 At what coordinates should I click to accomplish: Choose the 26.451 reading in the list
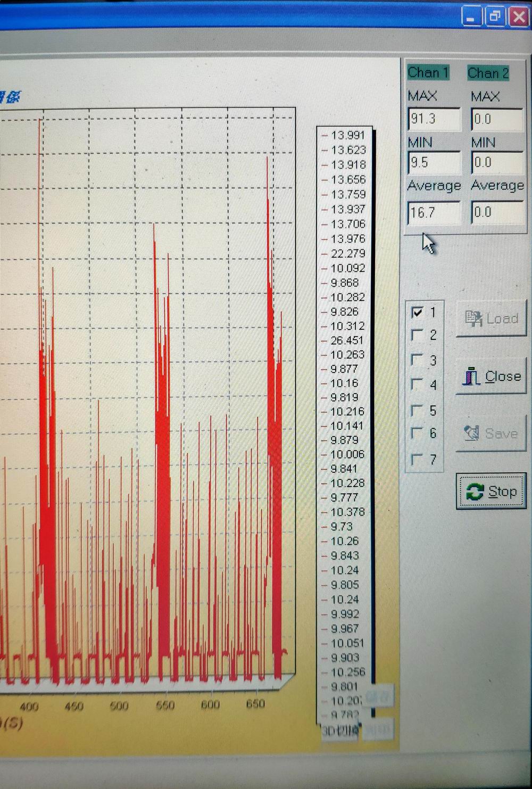pos(347,340)
